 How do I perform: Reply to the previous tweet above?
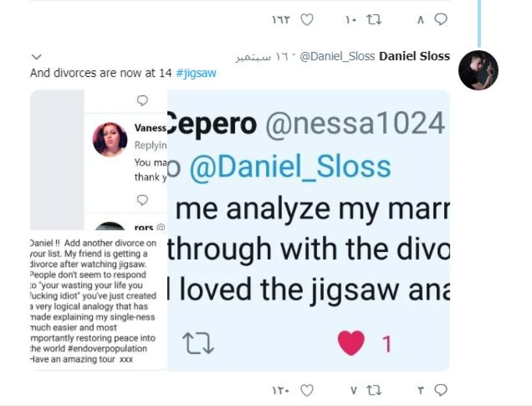click(x=440, y=20)
